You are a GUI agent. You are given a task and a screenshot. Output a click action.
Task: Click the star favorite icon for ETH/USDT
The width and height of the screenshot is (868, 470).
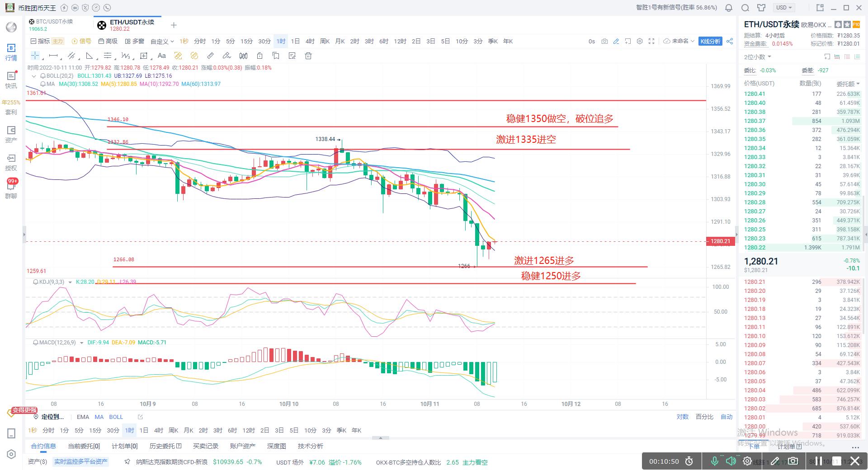pyautogui.click(x=847, y=24)
